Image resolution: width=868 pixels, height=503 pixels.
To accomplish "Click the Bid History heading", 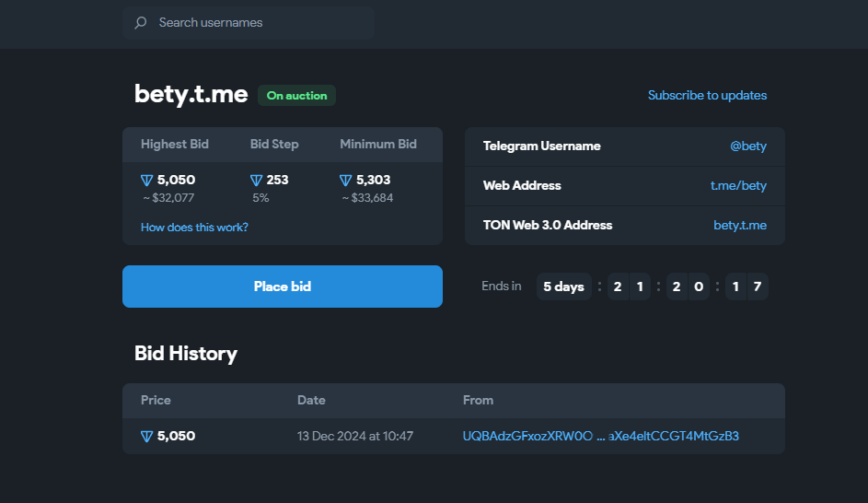I will click(x=185, y=354).
